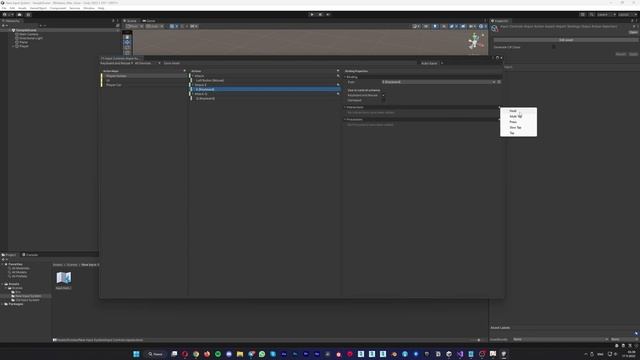Add a Processor with the plus icon
The height and width of the screenshot is (360, 640).
[499, 120]
